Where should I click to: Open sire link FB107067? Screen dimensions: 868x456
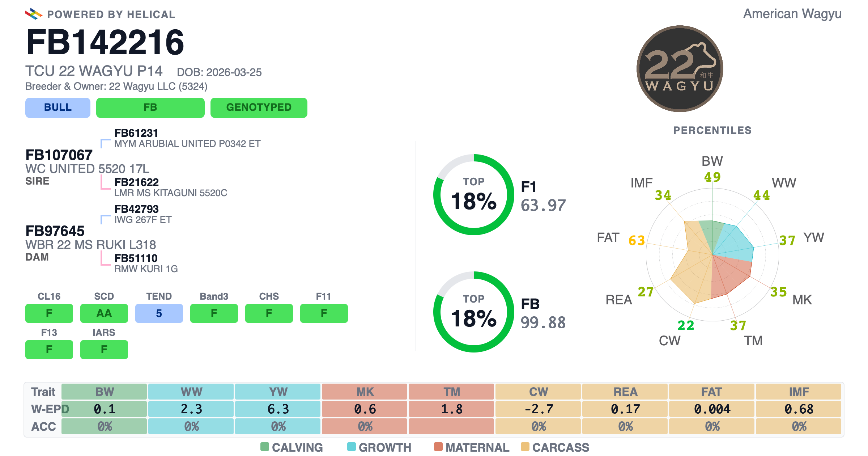coord(59,155)
